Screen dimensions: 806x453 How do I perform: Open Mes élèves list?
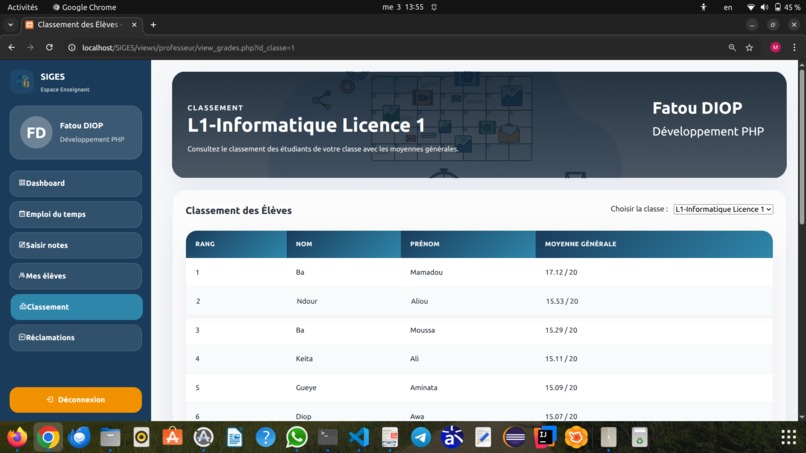pos(76,276)
